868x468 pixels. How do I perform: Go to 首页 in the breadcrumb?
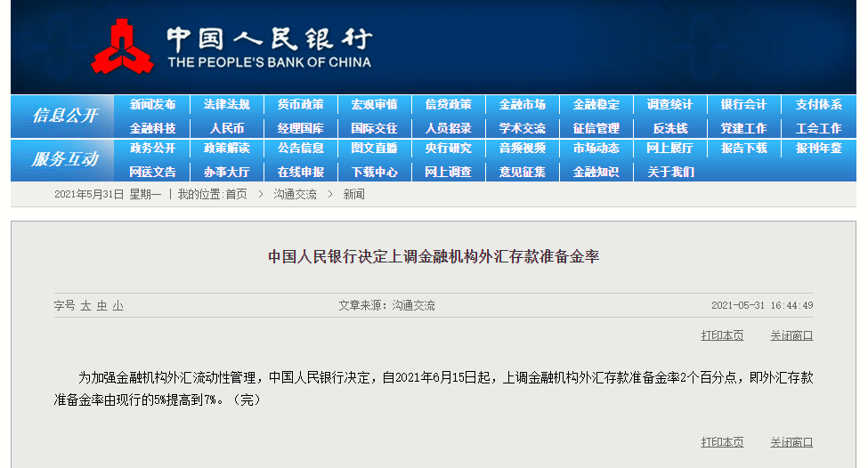tap(236, 194)
